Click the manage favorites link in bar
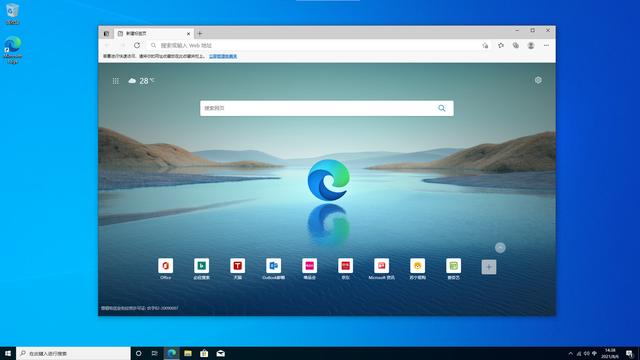The width and height of the screenshot is (640, 360). click(223, 56)
